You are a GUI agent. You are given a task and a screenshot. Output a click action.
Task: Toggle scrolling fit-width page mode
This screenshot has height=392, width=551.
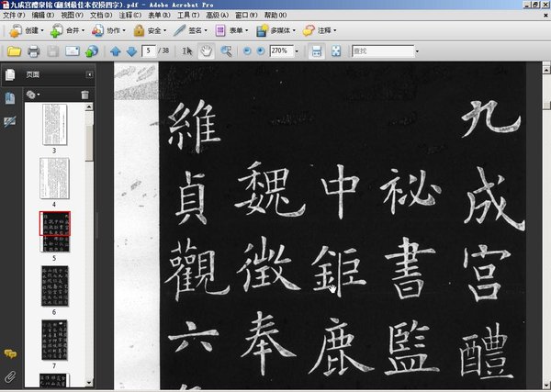coord(317,51)
